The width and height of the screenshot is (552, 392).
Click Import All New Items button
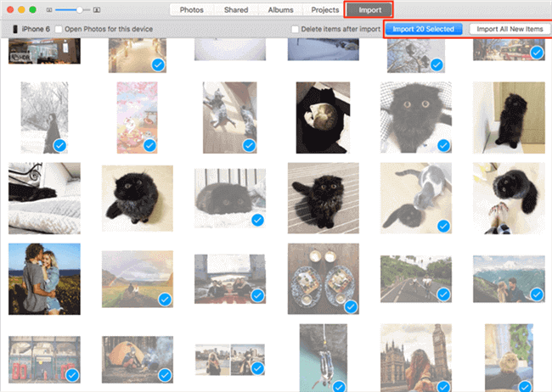(x=510, y=29)
